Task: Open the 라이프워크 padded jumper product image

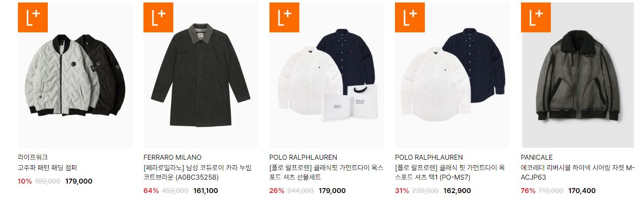Action: [x=75, y=75]
